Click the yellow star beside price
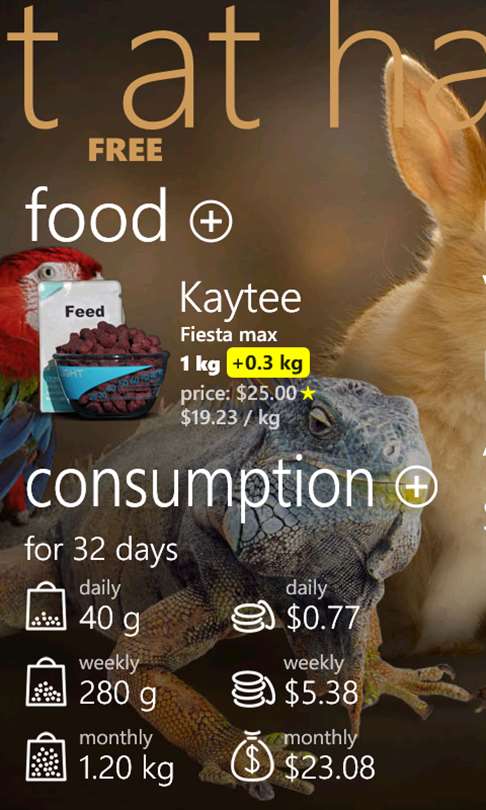The width and height of the screenshot is (486, 810). tap(308, 394)
